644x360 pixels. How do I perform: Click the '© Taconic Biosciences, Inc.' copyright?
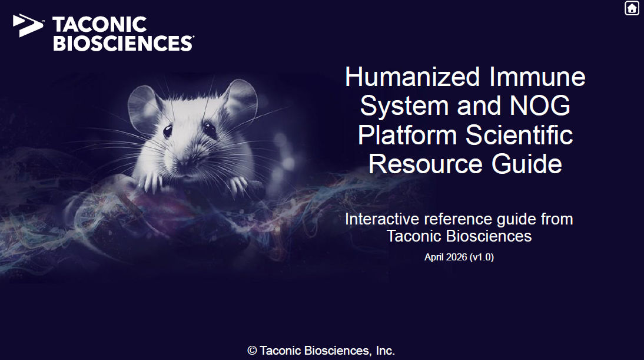321,351
